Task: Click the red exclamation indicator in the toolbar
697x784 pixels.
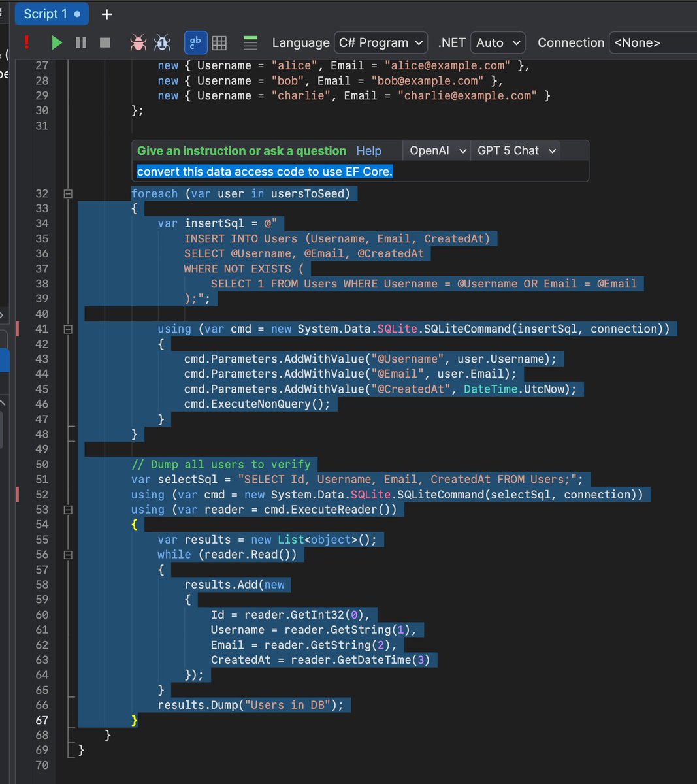Action: [27, 42]
